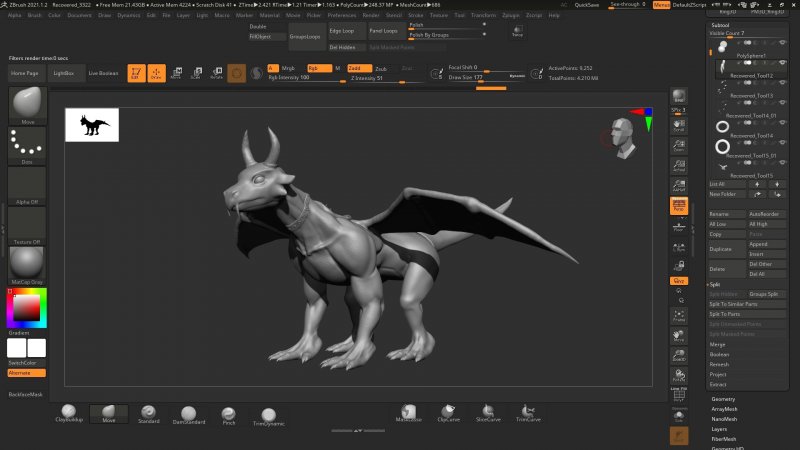The image size is (800, 450).
Task: Toggle the Alternate color button
Action: [x=27, y=373]
